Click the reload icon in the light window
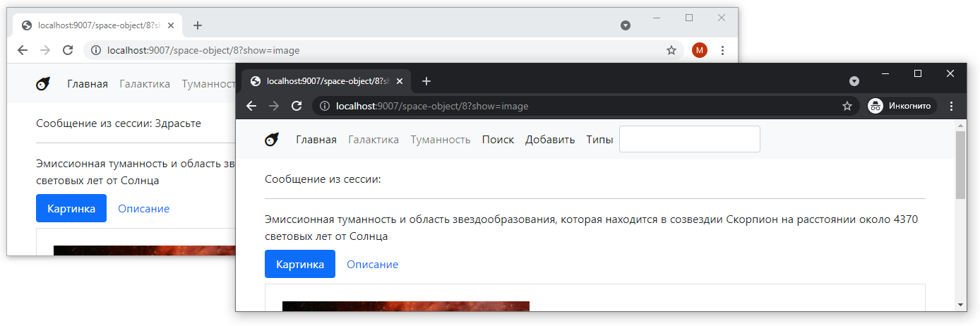Image resolution: width=980 pixels, height=326 pixels. pyautogui.click(x=68, y=50)
